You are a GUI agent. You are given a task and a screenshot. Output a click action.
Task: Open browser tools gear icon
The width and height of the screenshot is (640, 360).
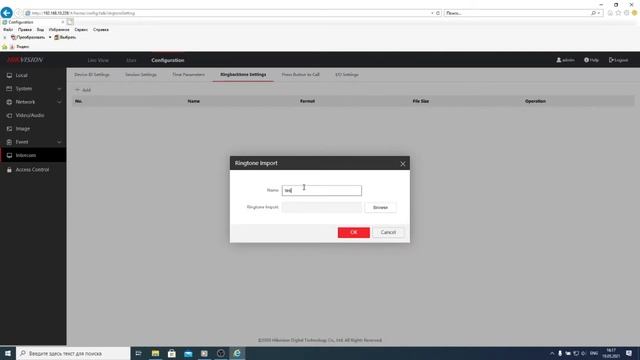(x=627, y=13)
